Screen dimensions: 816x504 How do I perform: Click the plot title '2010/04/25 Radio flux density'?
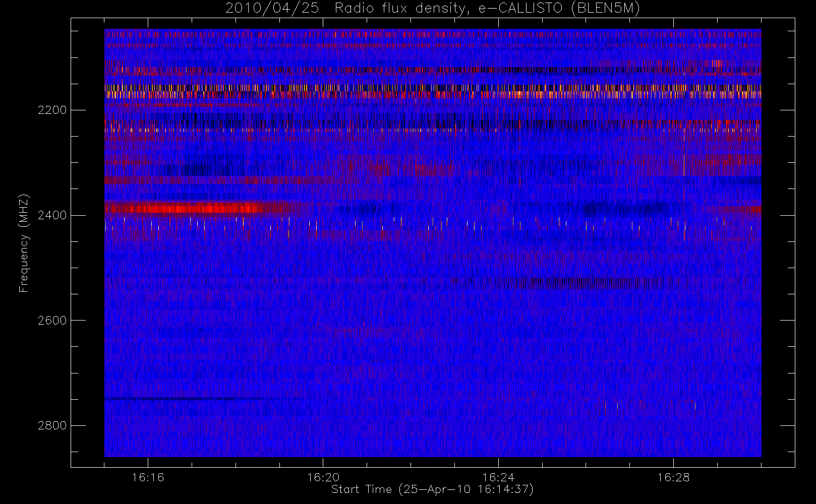[x=433, y=9]
